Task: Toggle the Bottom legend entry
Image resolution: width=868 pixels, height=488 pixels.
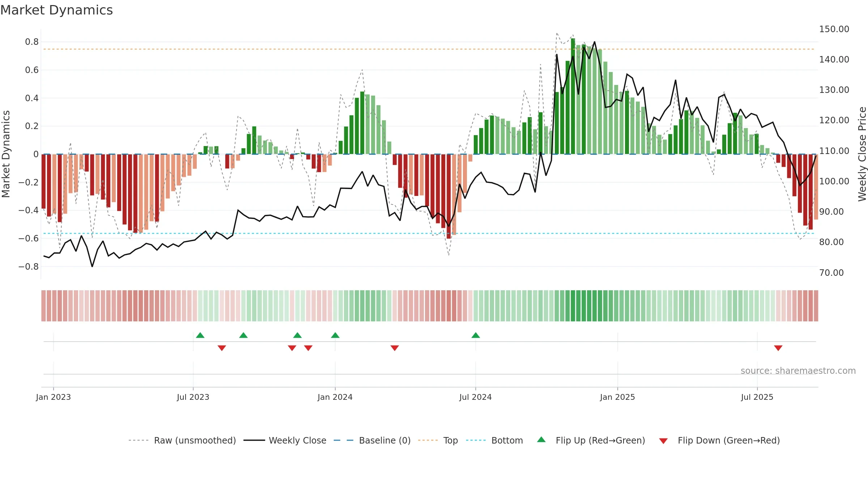Action: point(494,440)
